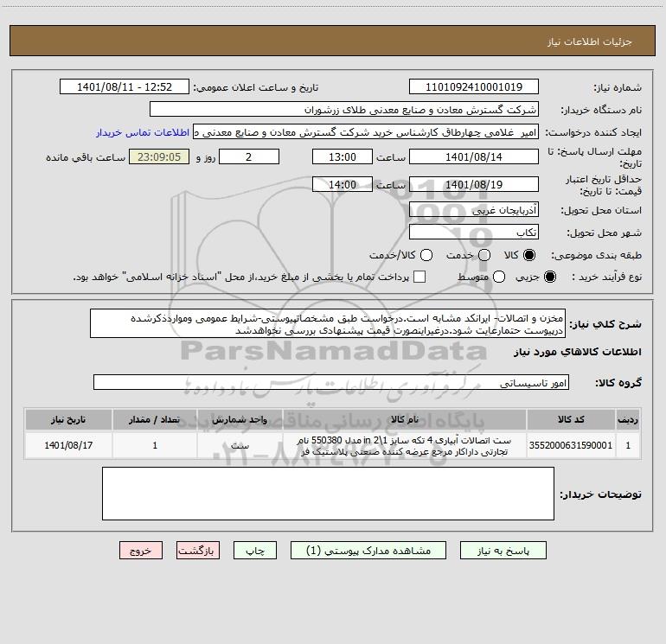Click the price validity date 1401/08/19
The height and width of the screenshot is (644, 666).
click(x=474, y=184)
